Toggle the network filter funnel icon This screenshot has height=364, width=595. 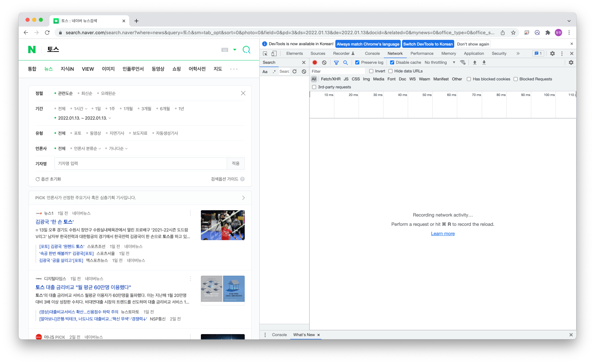[x=336, y=62]
